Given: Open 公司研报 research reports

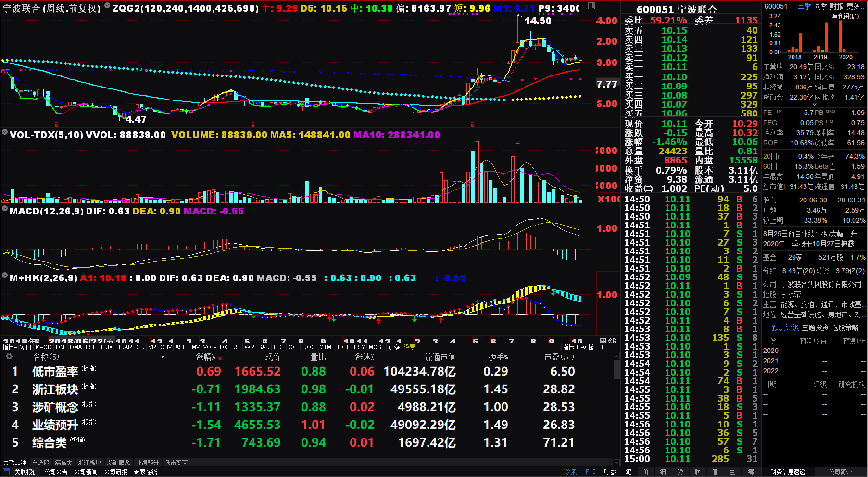Looking at the screenshot, I should 115,472.
